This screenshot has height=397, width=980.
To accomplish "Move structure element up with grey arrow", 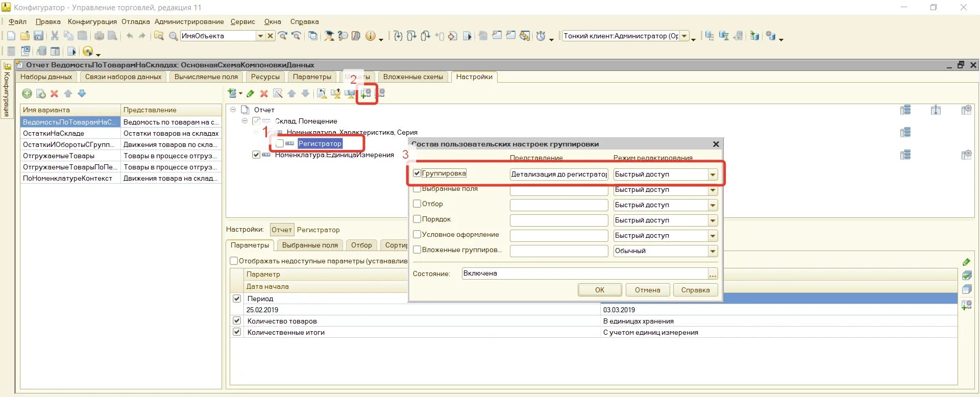I will coord(291,93).
